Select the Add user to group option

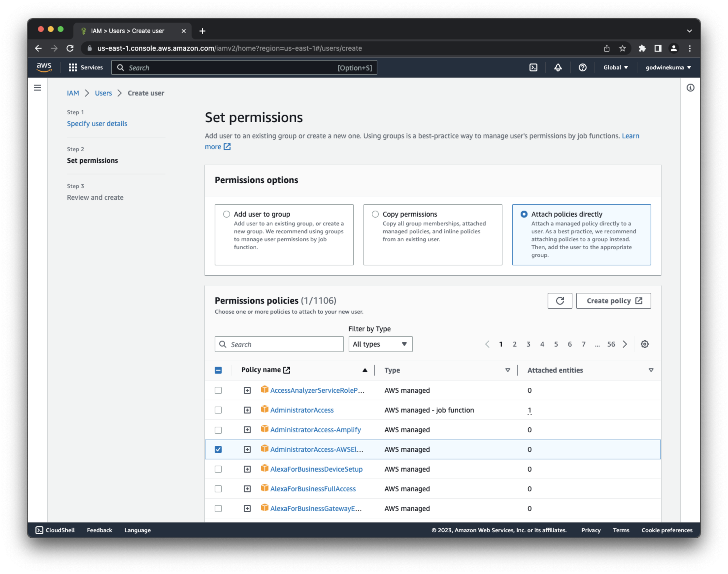point(227,214)
